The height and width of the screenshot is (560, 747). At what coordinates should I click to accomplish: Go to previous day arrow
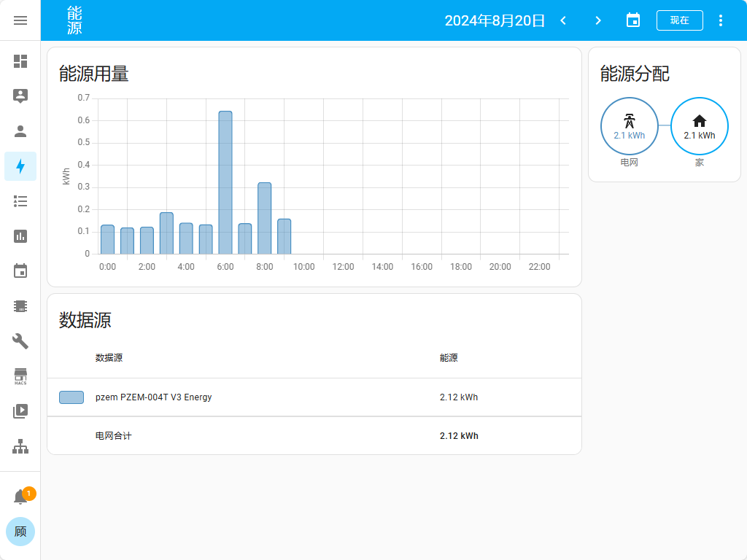coord(563,20)
